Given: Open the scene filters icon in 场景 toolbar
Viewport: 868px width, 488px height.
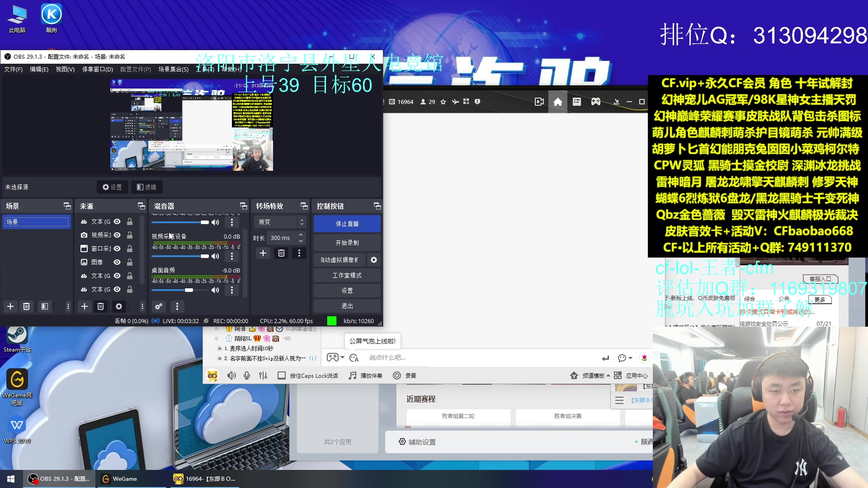Looking at the screenshot, I should coord(44,306).
